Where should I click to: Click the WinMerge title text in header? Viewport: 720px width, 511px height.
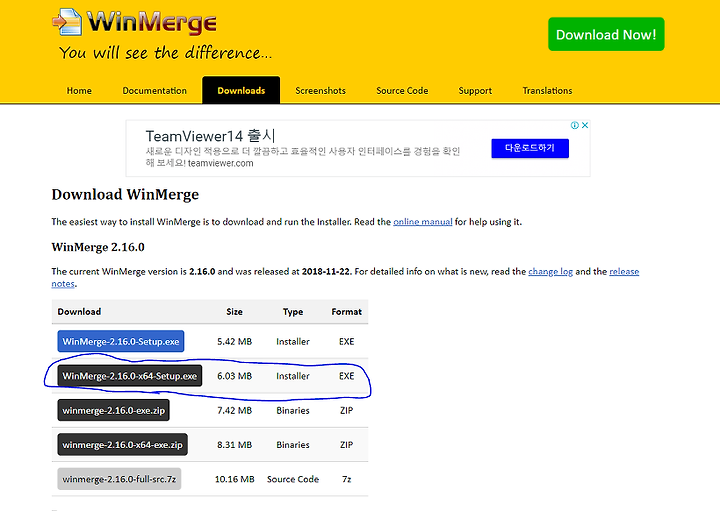click(x=152, y=22)
